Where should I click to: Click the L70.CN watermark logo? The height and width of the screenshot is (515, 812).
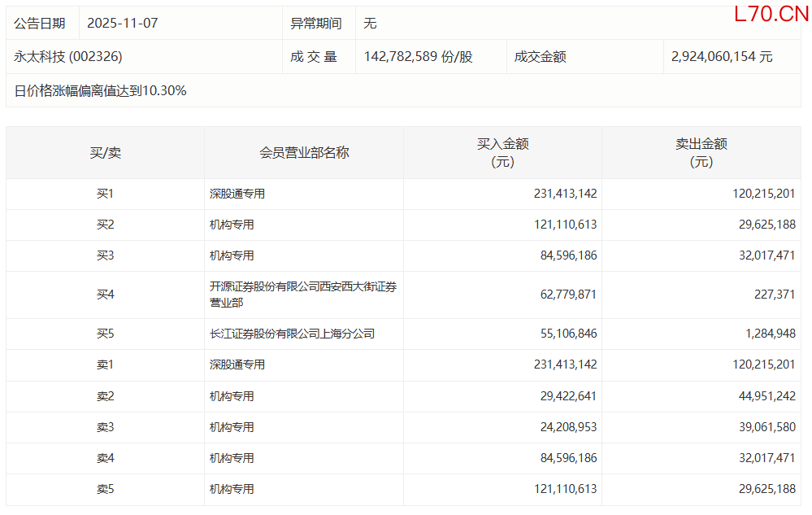click(771, 14)
